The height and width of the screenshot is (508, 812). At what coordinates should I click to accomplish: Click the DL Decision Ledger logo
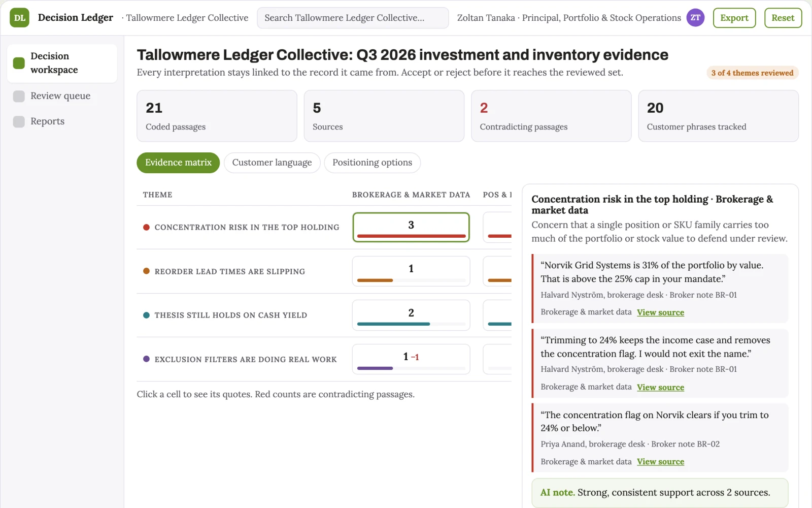pyautogui.click(x=19, y=18)
